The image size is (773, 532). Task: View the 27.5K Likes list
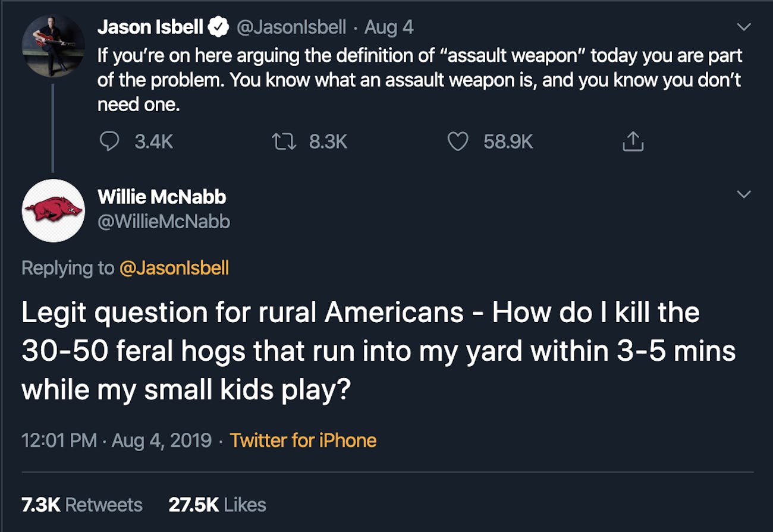(216, 504)
